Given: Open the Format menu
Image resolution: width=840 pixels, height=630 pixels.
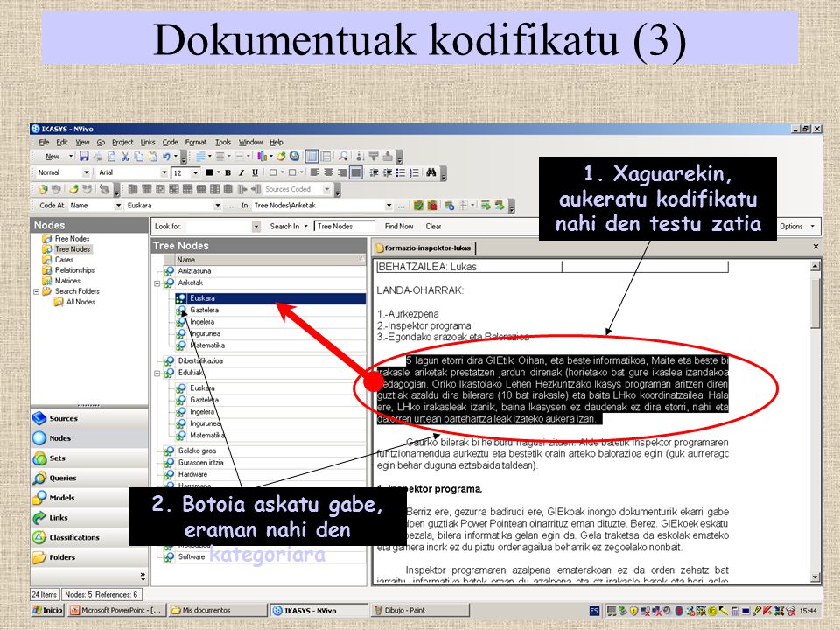Looking at the screenshot, I should (196, 142).
